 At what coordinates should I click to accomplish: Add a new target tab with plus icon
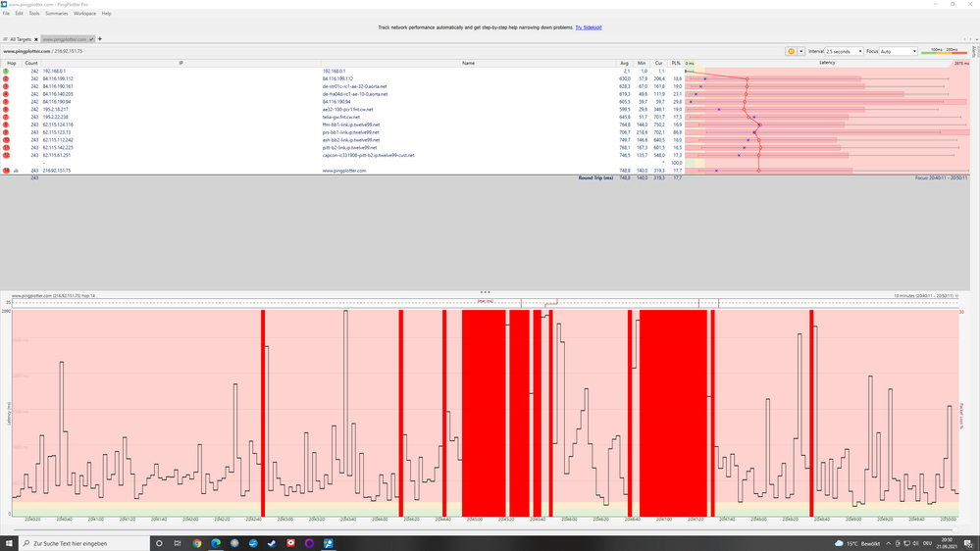pos(100,39)
